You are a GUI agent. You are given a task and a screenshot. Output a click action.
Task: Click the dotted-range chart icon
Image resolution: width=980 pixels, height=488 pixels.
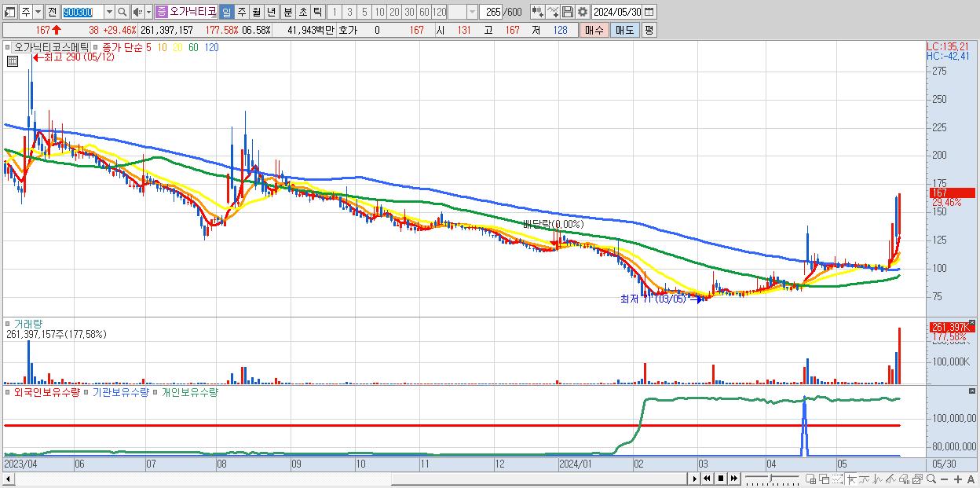click(x=837, y=479)
